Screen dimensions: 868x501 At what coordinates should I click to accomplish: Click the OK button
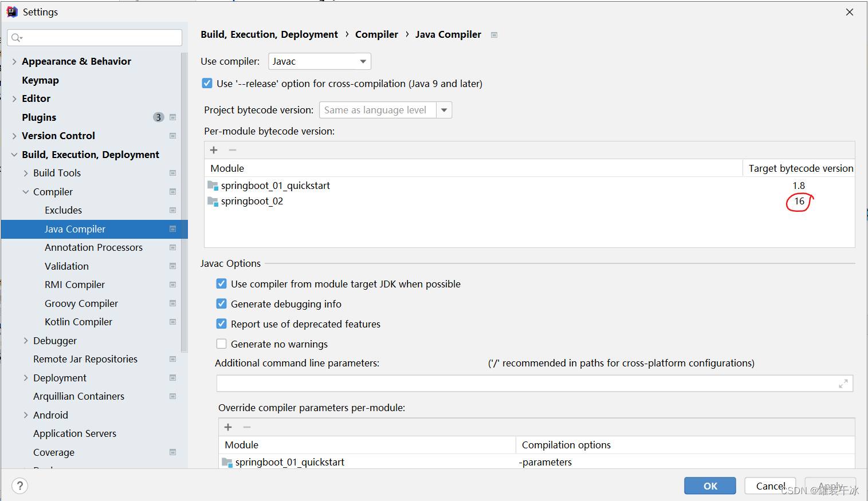(x=710, y=486)
